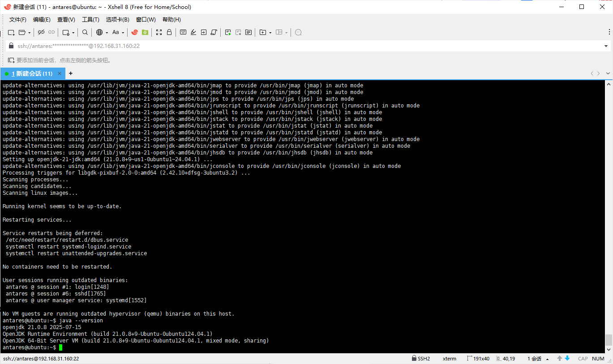Screen dimensions: 613x364
Task: Open the 查看(V) menu
Action: coord(66,20)
